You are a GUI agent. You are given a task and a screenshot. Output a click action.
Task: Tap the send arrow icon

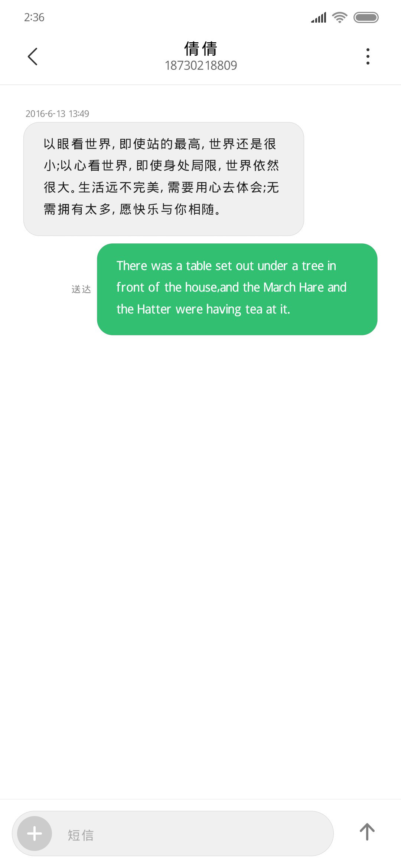[x=367, y=832]
